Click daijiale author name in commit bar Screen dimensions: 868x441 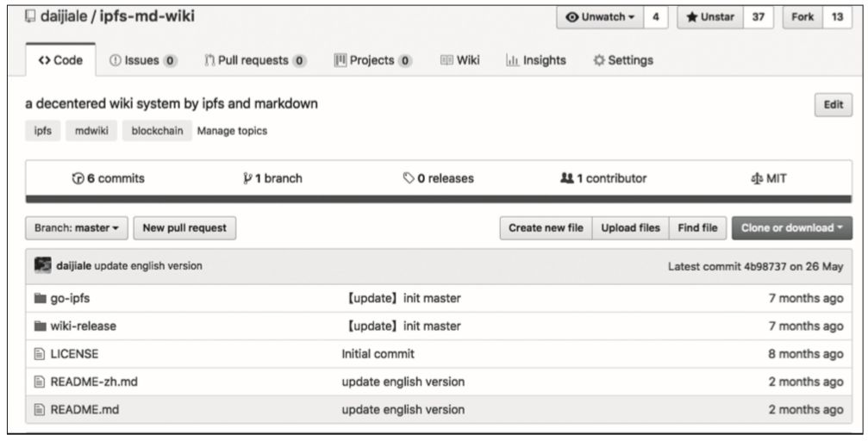73,266
